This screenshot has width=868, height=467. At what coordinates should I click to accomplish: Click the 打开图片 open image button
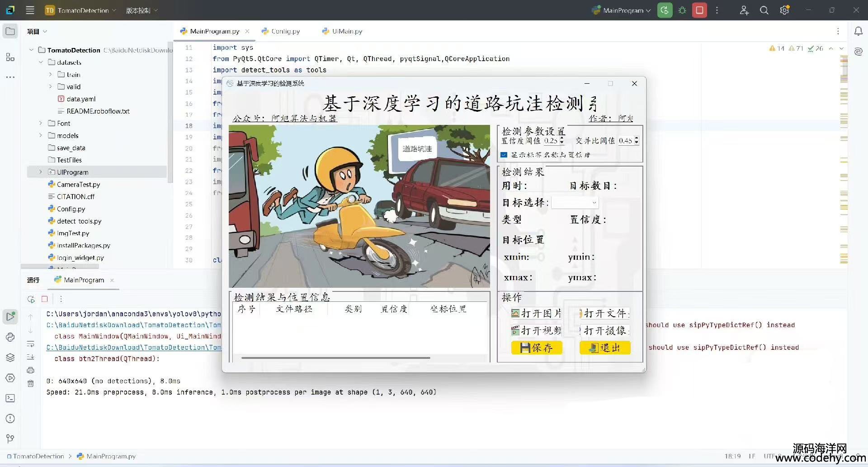pos(537,313)
